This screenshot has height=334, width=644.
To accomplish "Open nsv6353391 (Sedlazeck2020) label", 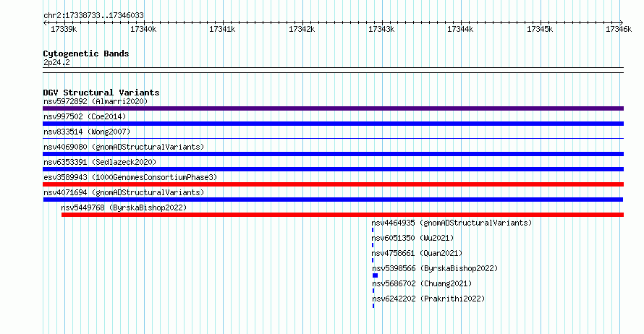I will [100, 162].
